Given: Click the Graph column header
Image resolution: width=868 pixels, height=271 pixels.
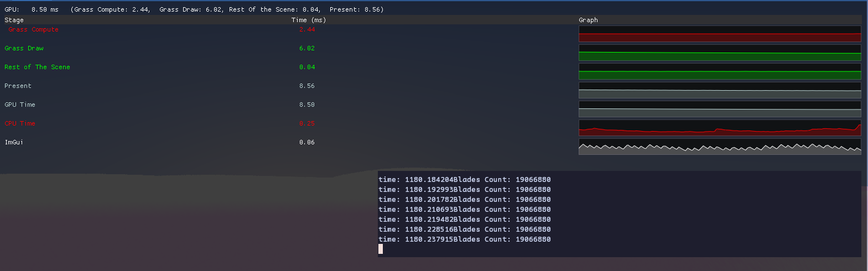Looking at the screenshot, I should (588, 20).
